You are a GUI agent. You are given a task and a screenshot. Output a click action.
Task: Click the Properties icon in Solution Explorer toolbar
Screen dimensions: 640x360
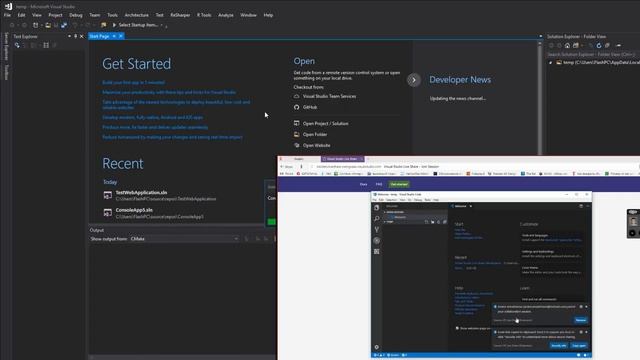pos(619,45)
